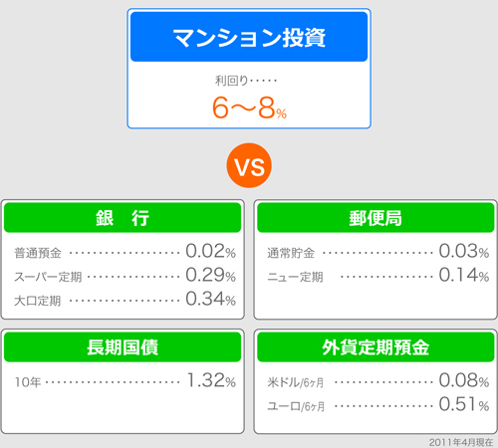Image resolution: width=498 pixels, height=448 pixels.
Task: Click the 0.34% rate value
Action: [210, 299]
